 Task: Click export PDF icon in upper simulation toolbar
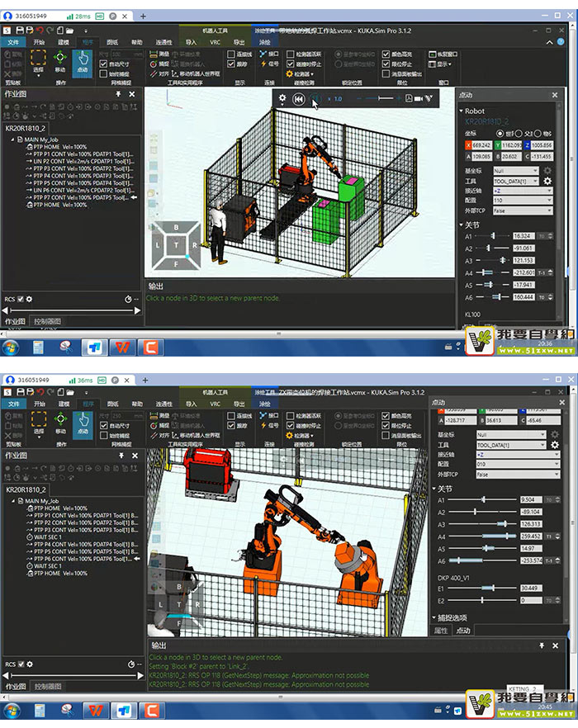pos(409,98)
